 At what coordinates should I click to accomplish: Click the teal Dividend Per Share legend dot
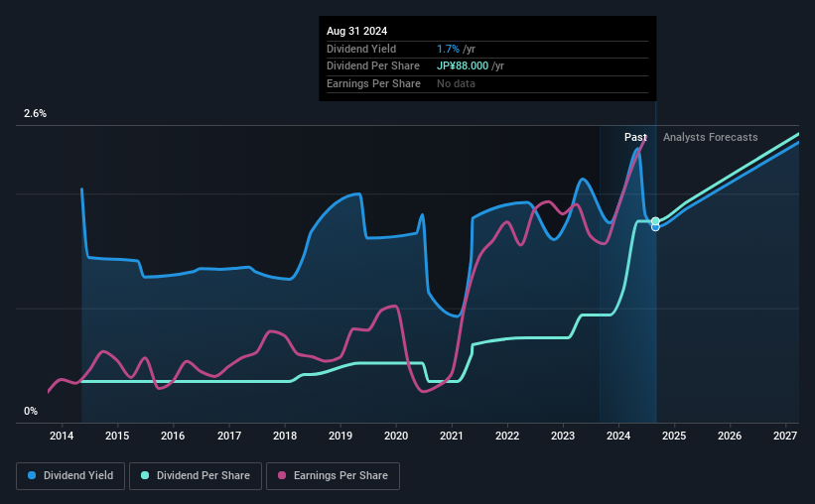coord(146,476)
